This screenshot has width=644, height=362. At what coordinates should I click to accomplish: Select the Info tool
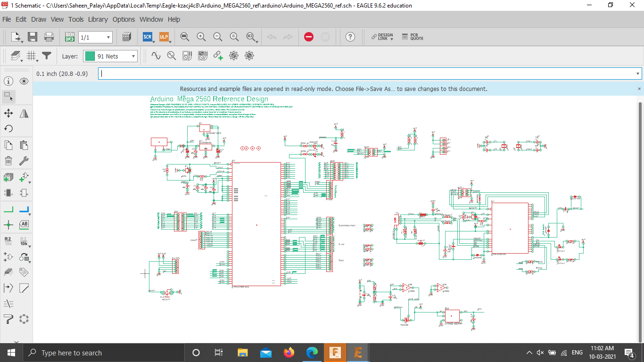pyautogui.click(x=8, y=81)
